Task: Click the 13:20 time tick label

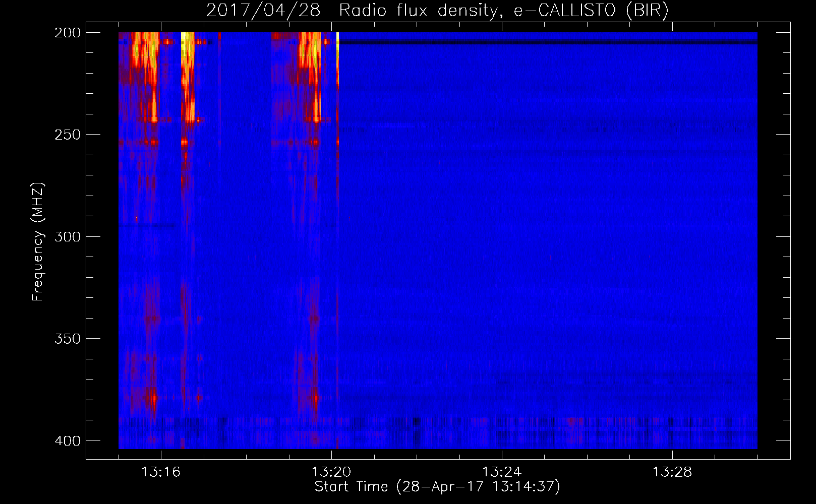Action: pyautogui.click(x=331, y=472)
